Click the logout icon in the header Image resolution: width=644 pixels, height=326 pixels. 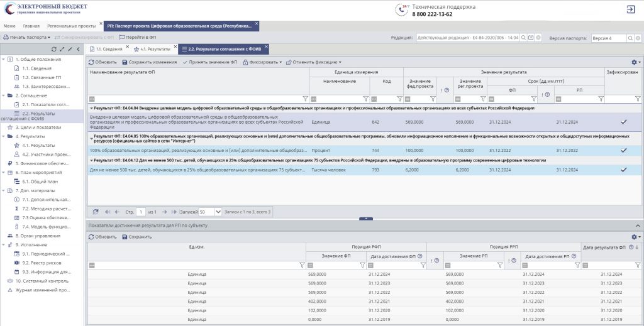(630, 9)
